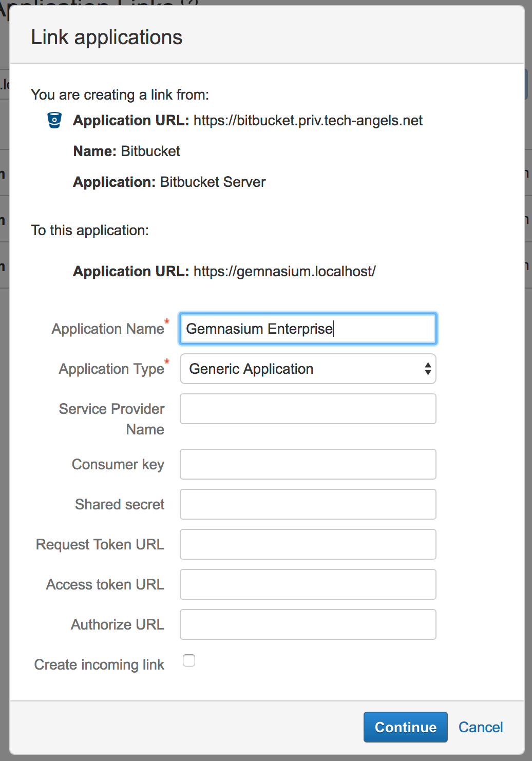Click the Consumer key label
The width and height of the screenshot is (532, 761).
pyautogui.click(x=118, y=464)
